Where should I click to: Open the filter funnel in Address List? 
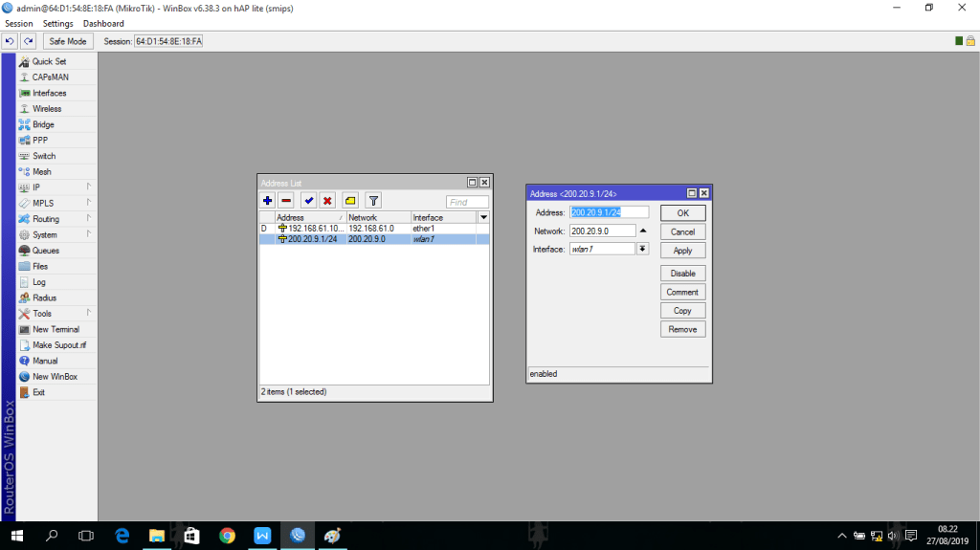coord(373,201)
